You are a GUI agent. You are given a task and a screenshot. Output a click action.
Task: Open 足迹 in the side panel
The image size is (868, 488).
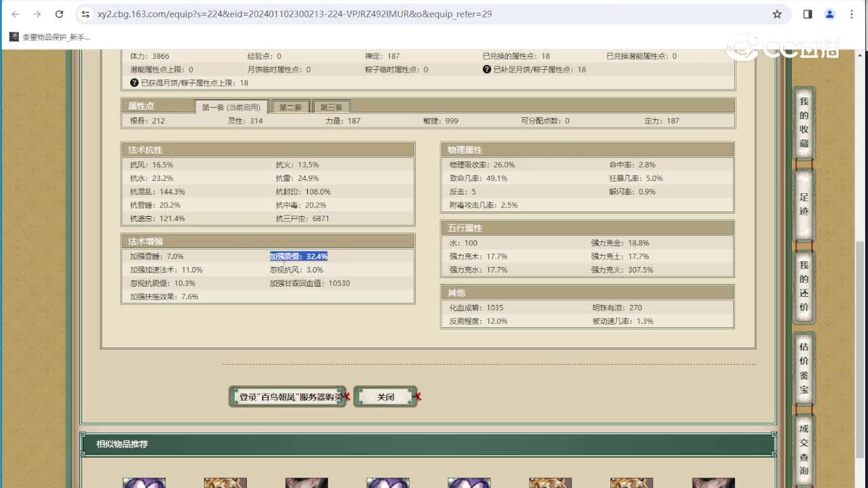click(x=804, y=204)
